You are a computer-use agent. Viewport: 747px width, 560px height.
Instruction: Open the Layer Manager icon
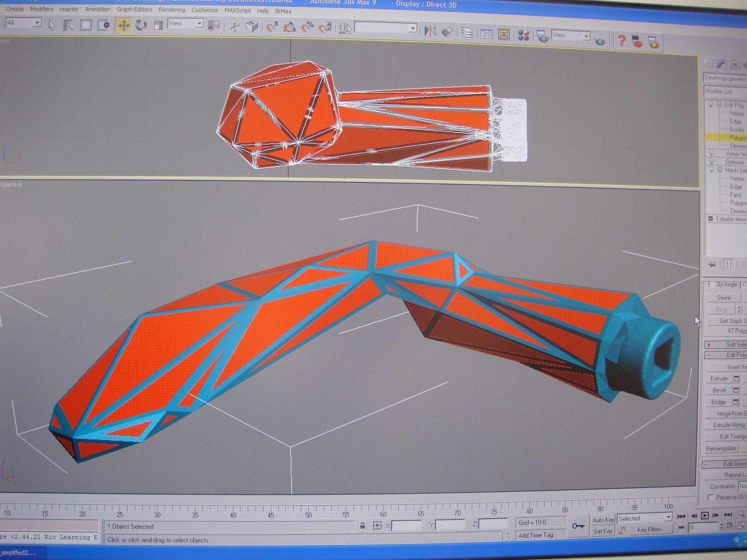pyautogui.click(x=467, y=33)
